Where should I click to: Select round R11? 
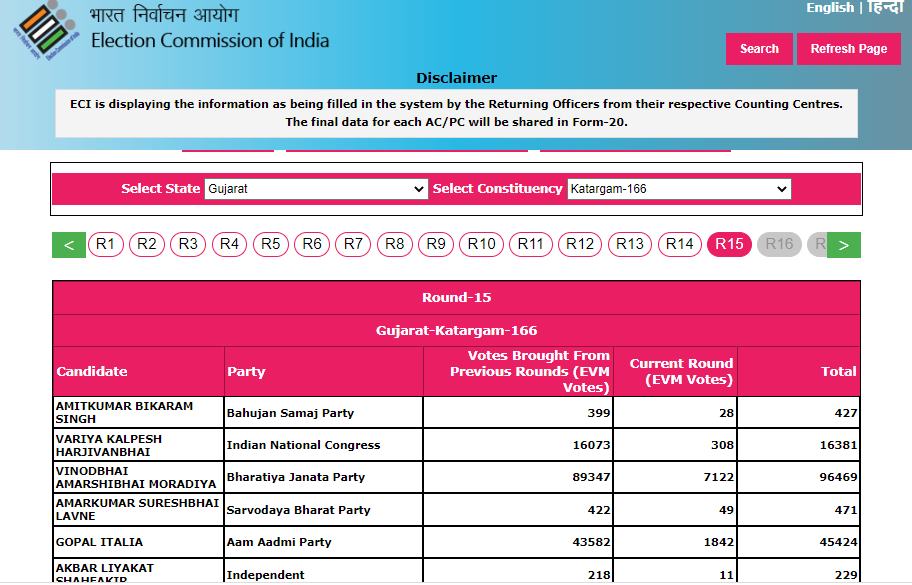pos(530,244)
